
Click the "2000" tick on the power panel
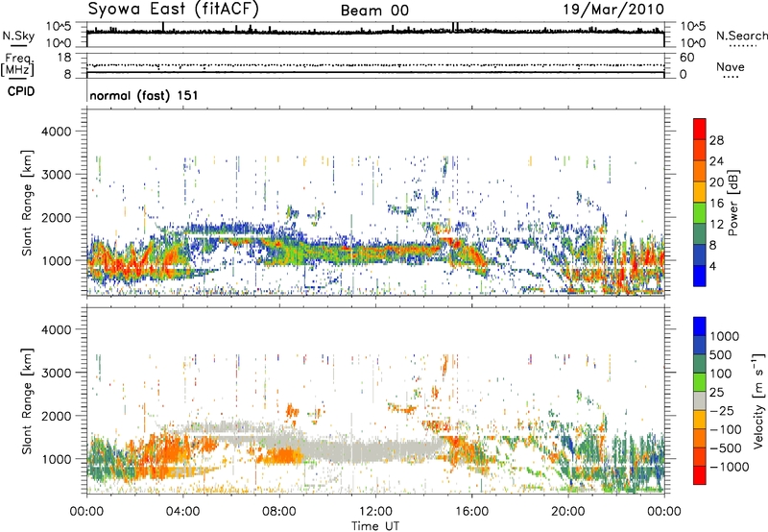(56, 217)
